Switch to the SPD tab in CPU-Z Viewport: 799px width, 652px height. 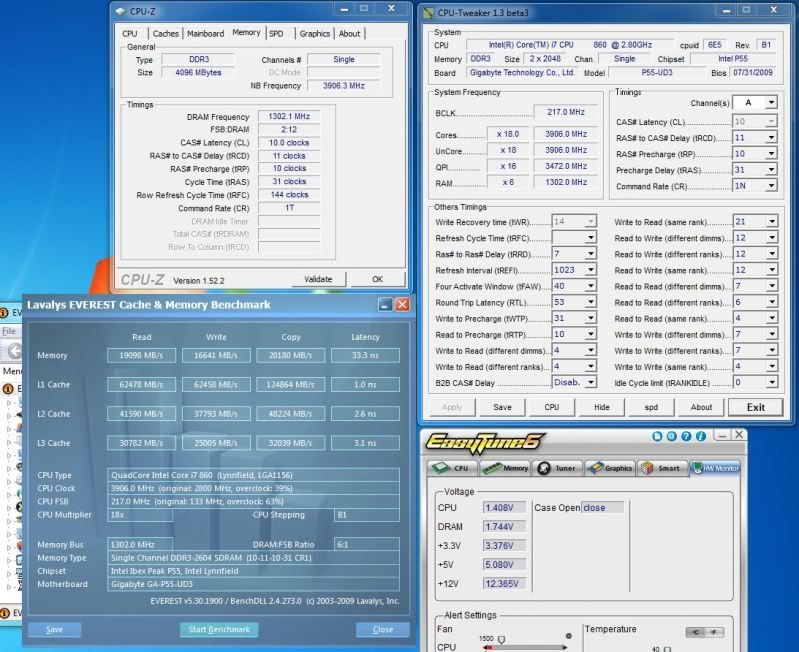[276, 34]
